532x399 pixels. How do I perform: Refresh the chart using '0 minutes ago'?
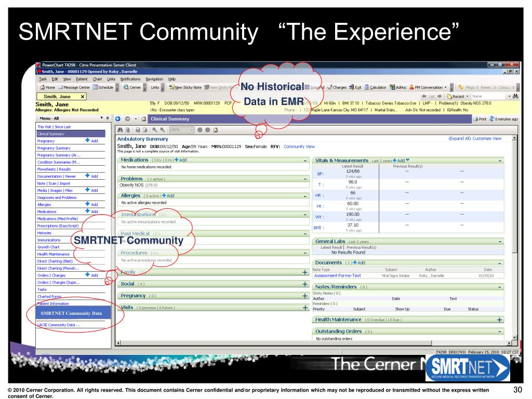[503, 119]
